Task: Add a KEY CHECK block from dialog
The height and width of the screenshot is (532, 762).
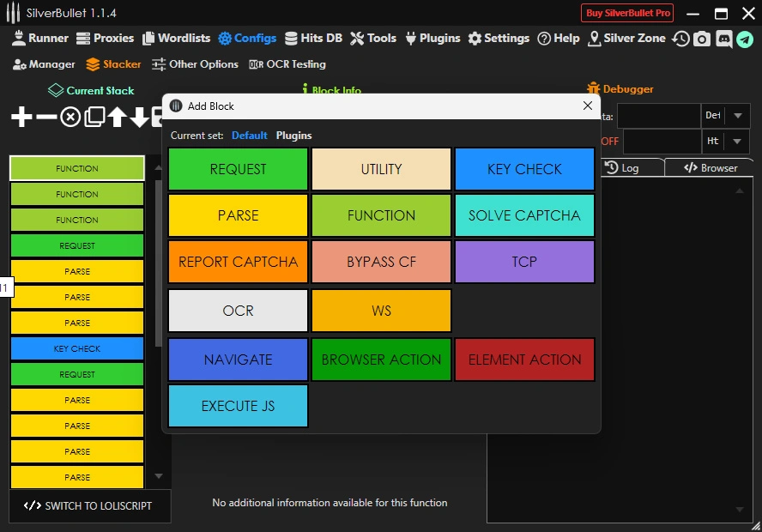Action: click(524, 169)
